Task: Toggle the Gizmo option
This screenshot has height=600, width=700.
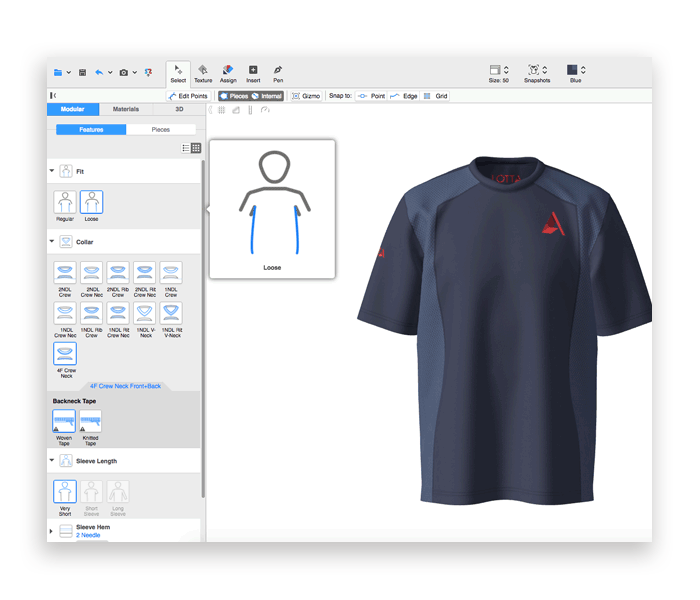Action: coord(306,96)
